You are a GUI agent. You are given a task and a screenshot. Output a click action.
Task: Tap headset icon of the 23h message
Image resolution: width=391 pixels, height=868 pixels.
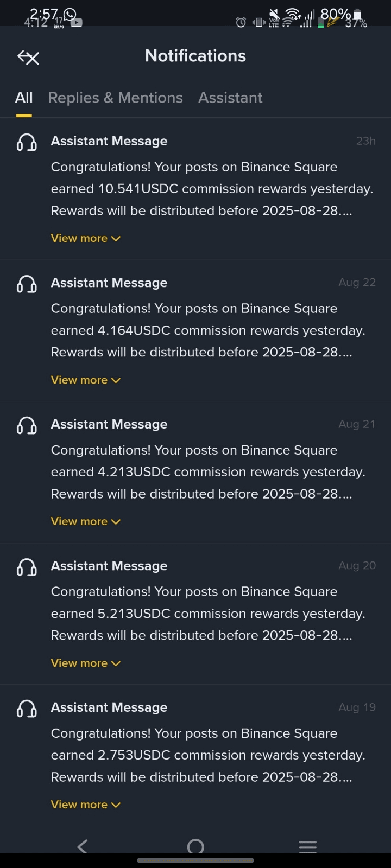(27, 142)
